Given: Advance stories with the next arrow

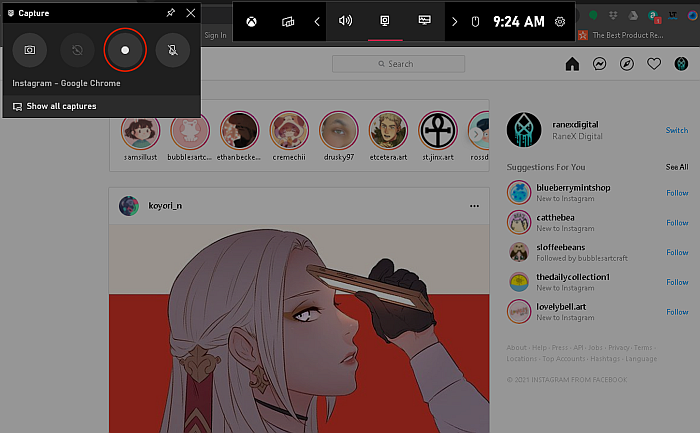Looking at the screenshot, I should [x=476, y=134].
